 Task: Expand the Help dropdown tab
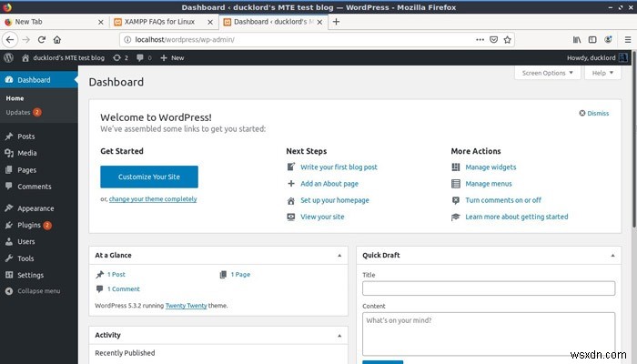click(602, 73)
